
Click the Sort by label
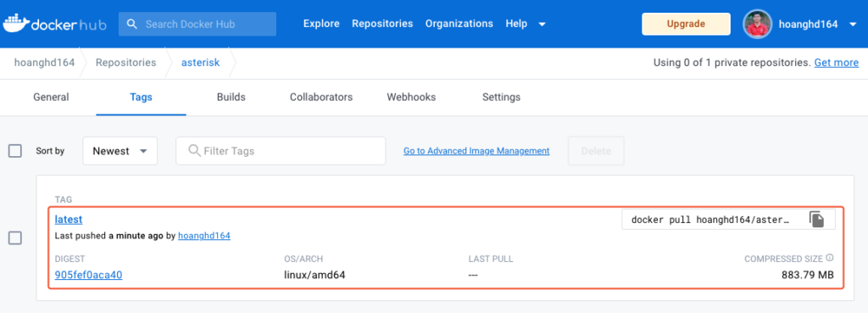pyautogui.click(x=50, y=151)
